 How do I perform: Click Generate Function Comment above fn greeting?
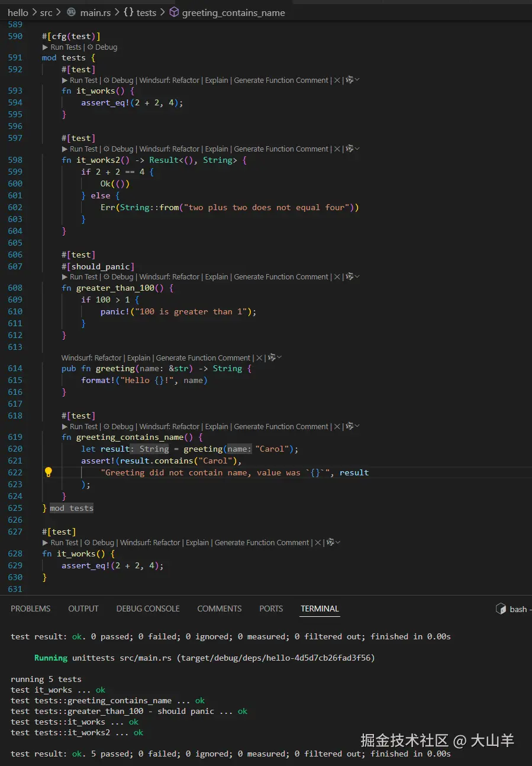(204, 358)
